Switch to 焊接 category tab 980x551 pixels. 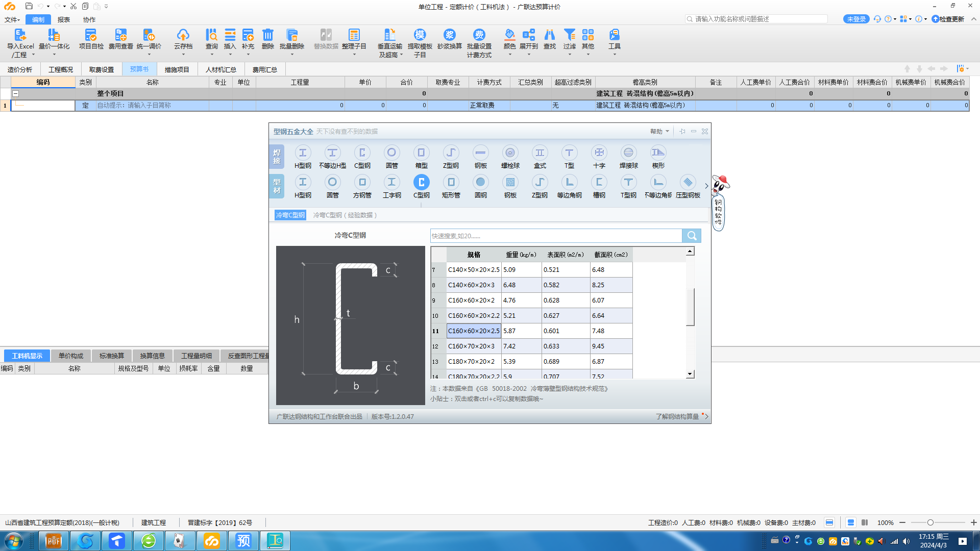tap(277, 157)
